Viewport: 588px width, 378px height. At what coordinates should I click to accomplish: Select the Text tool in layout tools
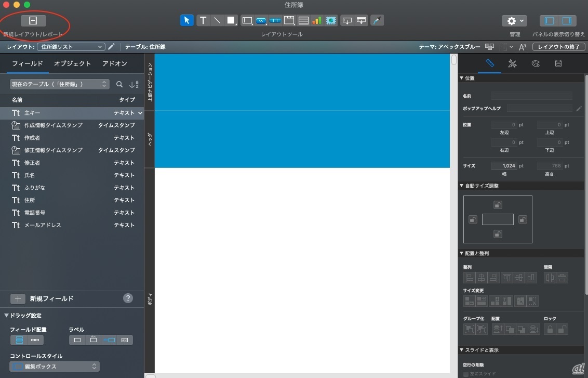click(x=203, y=20)
